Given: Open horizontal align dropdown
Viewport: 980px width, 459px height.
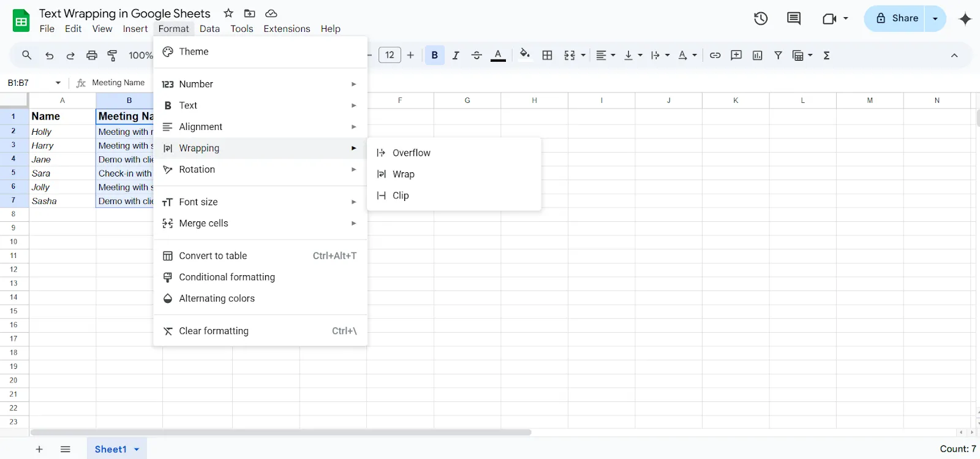Looking at the screenshot, I should click(x=605, y=55).
